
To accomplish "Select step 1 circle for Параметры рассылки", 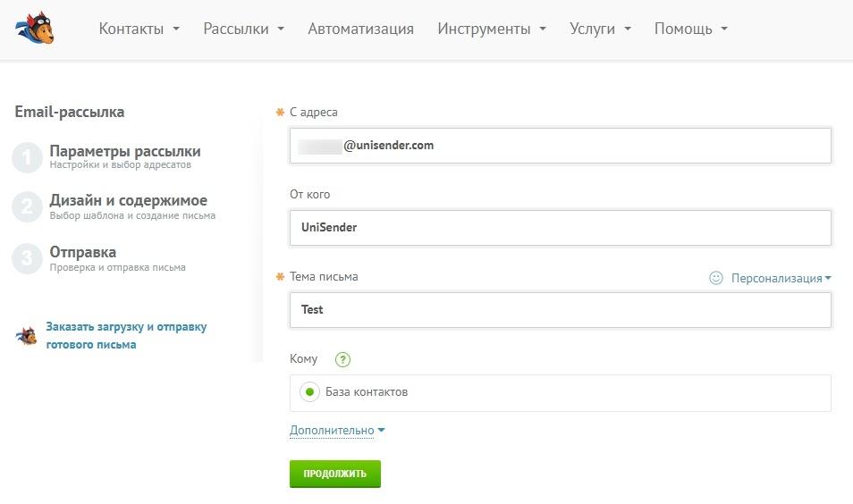I will tap(27, 157).
